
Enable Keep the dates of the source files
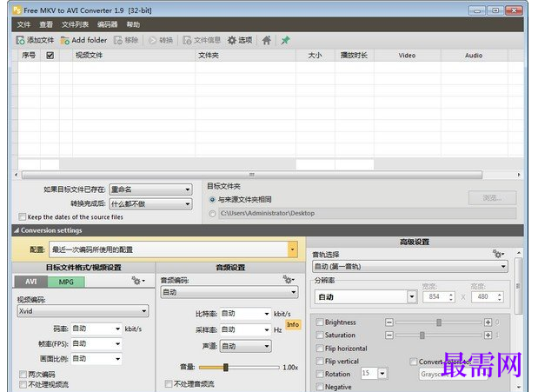tap(23, 217)
